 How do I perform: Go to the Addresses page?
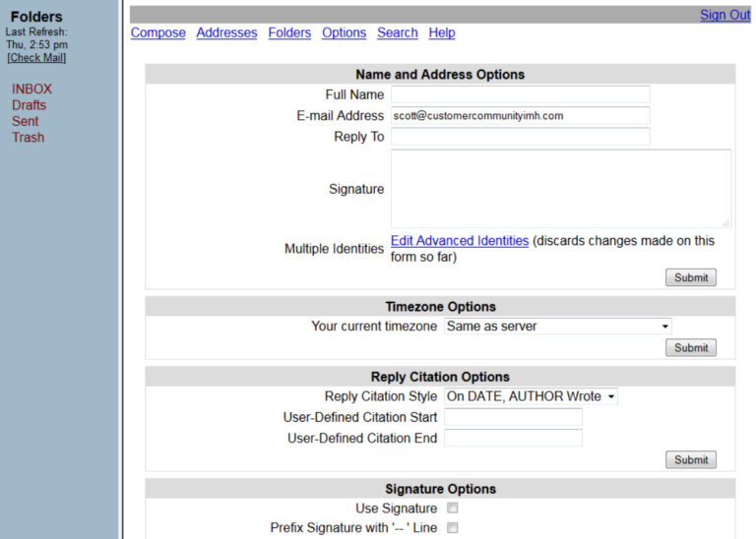click(x=226, y=32)
